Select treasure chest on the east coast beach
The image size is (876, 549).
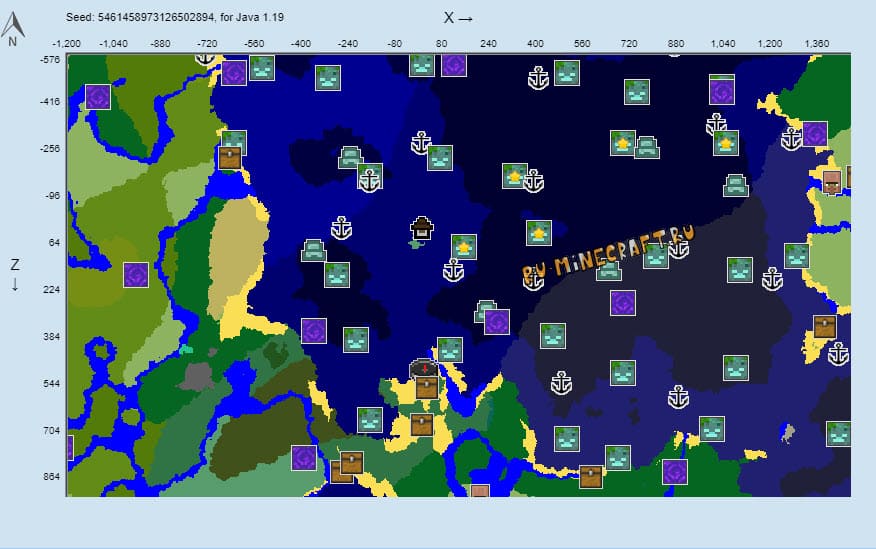click(825, 327)
